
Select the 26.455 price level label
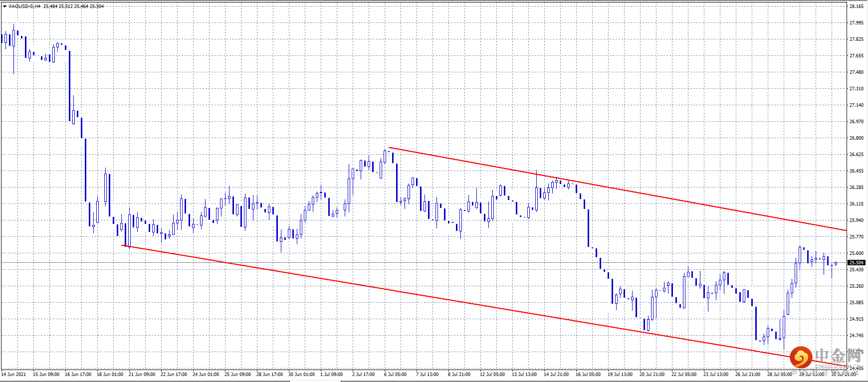click(x=857, y=171)
